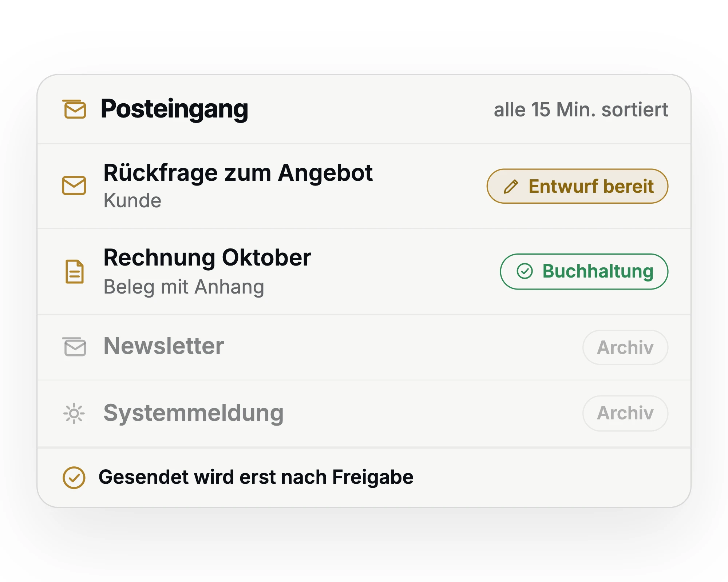Viewport: 728px width, 582px height.
Task: Open the Entwurf bereit draft button
Action: point(577,186)
